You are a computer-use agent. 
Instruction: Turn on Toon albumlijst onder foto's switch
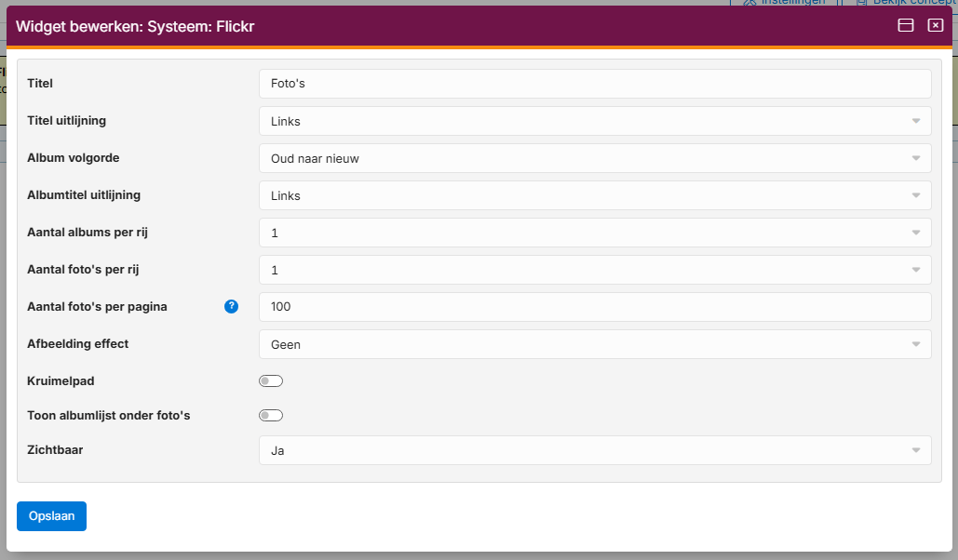coord(270,416)
